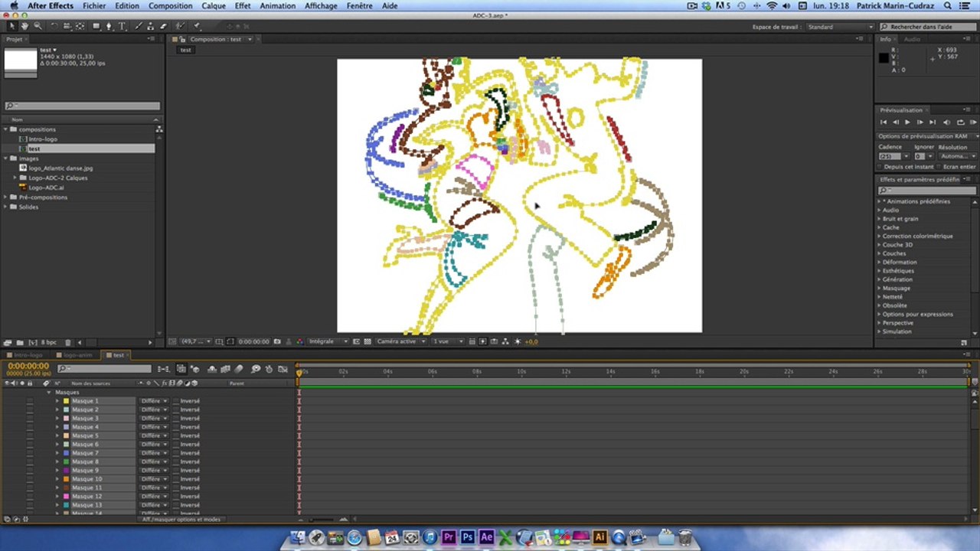Screen dimensions: 980x551
Task: Expand the Animations prédéfinies category
Action: (879, 201)
